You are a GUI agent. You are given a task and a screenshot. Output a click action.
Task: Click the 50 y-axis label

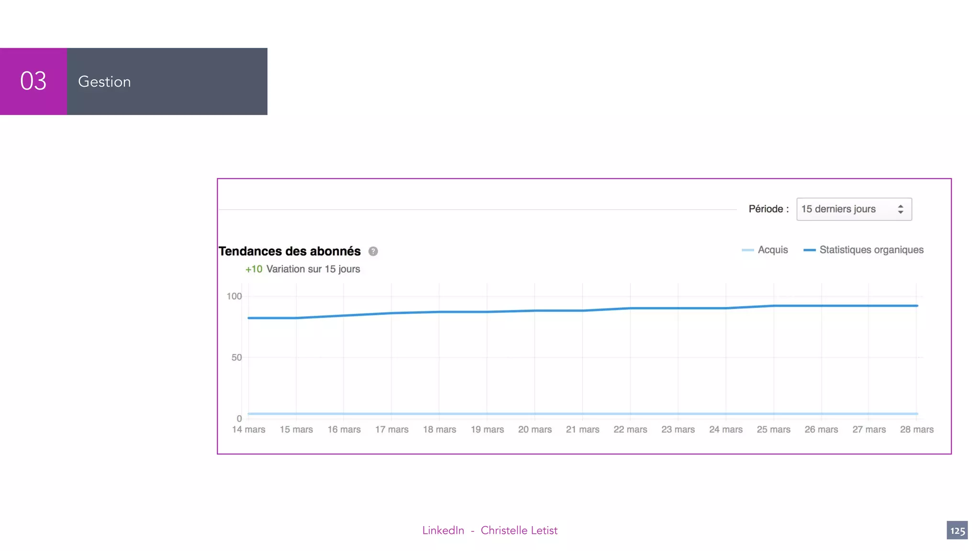pyautogui.click(x=236, y=357)
